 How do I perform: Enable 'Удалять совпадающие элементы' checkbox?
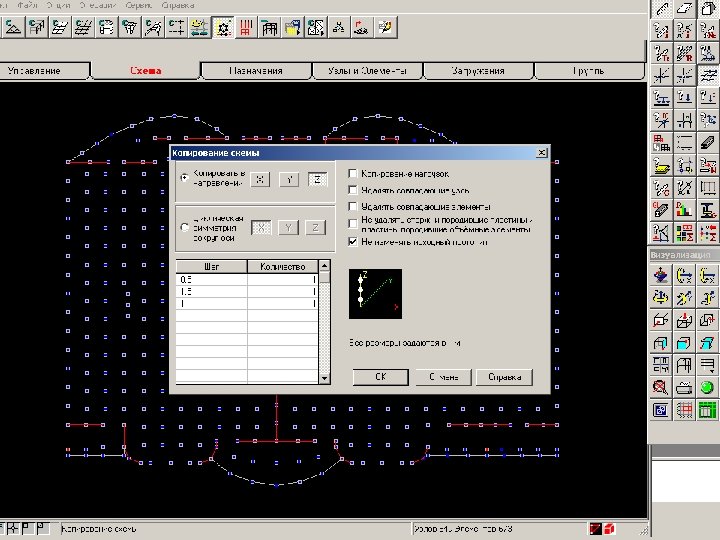353,207
